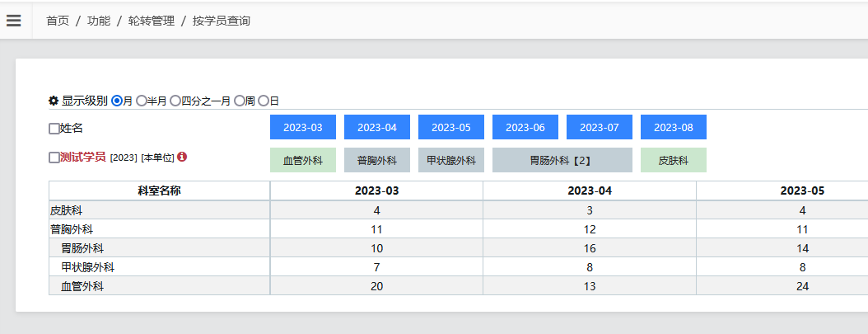Viewport: 868px width, 334px height.
Task: Open the hamburger sidebar menu
Action: tap(14, 21)
